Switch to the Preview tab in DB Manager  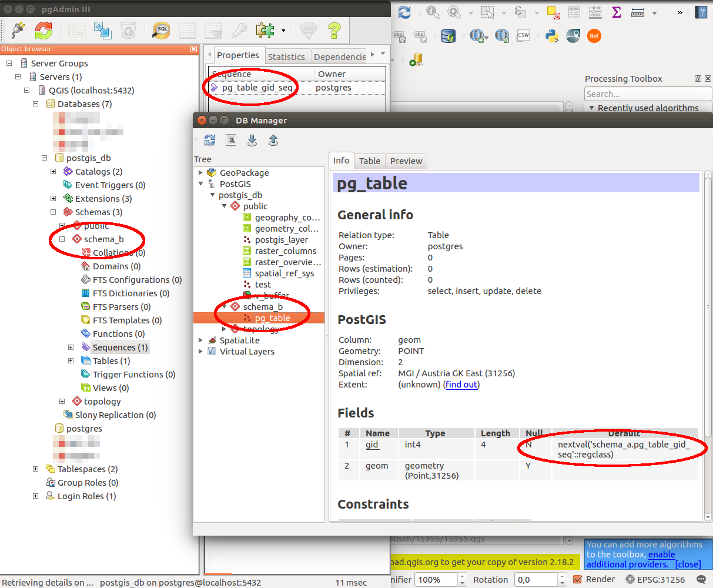pyautogui.click(x=406, y=161)
